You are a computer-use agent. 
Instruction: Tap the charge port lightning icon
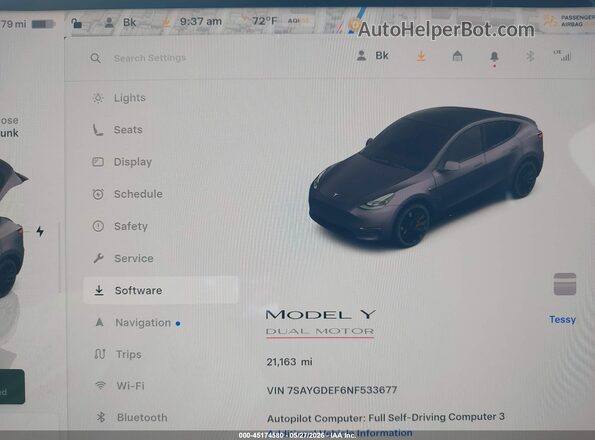point(40,231)
